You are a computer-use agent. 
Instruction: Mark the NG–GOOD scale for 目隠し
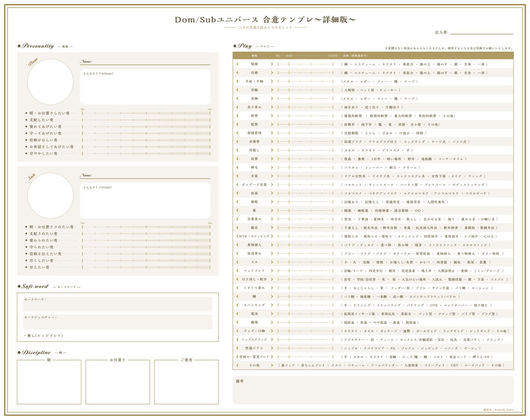(x=305, y=150)
